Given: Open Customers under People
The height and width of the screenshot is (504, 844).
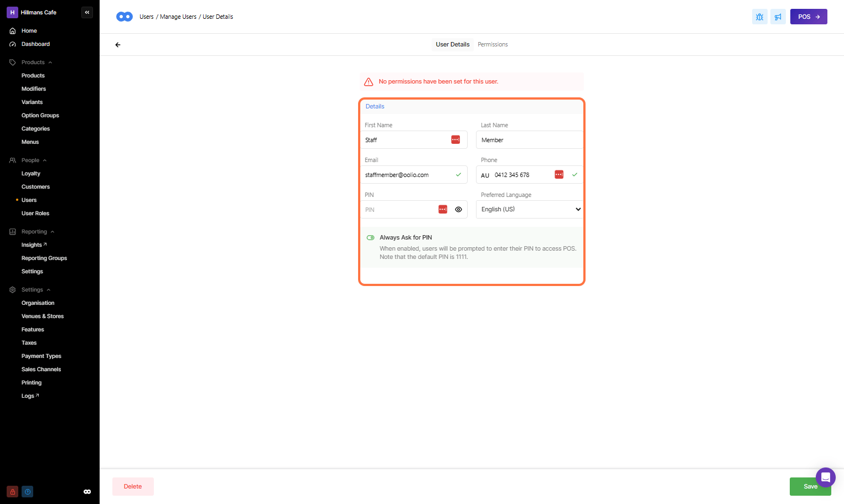Looking at the screenshot, I should (36, 187).
